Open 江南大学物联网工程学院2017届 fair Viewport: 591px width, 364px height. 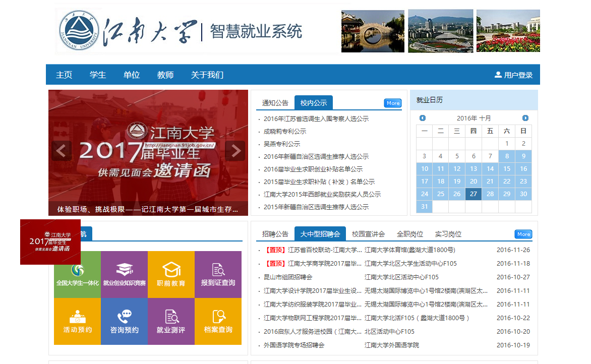coord(313,318)
